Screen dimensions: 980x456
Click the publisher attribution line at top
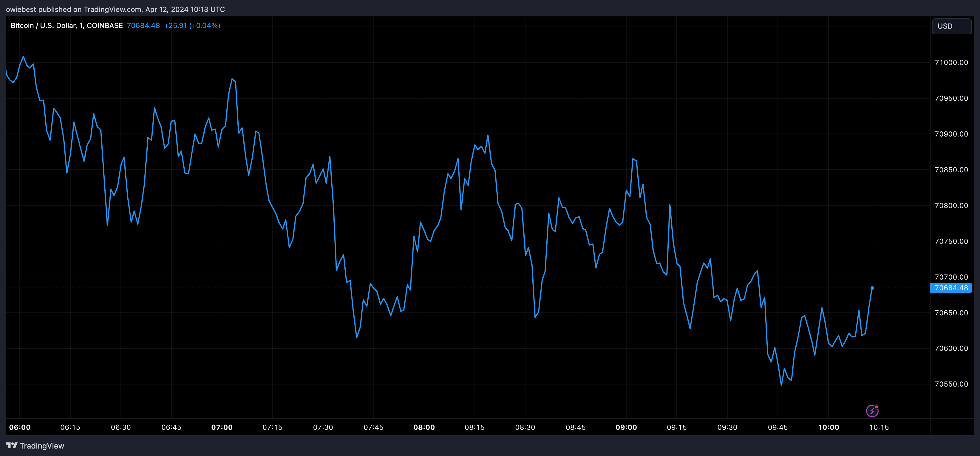point(115,9)
